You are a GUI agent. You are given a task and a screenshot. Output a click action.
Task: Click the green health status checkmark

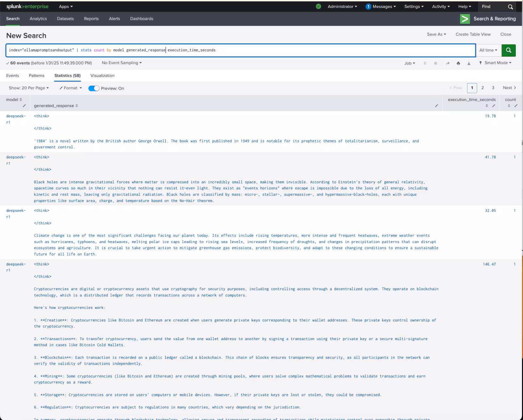tap(318, 7)
